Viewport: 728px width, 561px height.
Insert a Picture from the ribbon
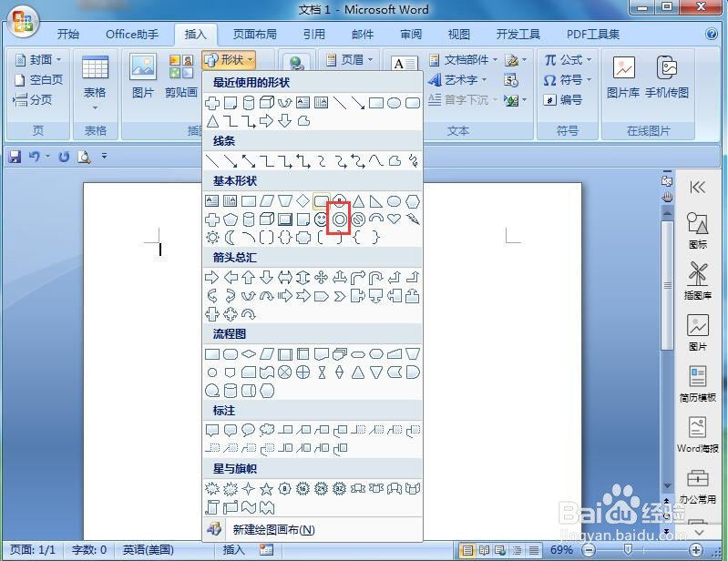tap(143, 77)
